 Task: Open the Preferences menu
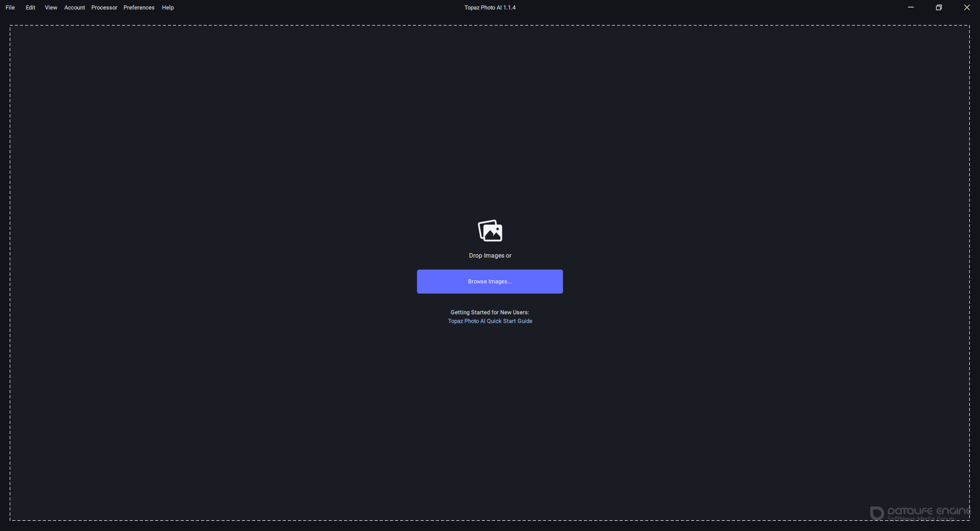coord(139,8)
